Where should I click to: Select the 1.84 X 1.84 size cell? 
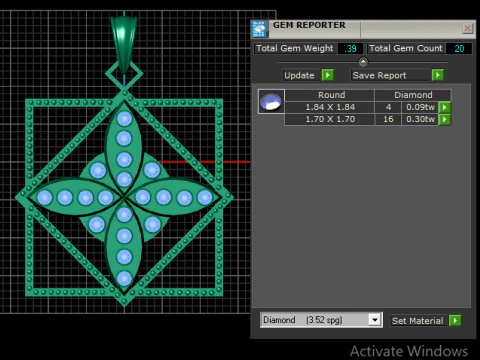pyautogui.click(x=330, y=107)
